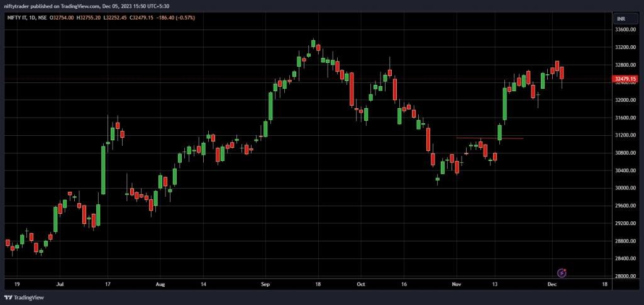Click the −186.40 (−0.57%) change value
Image resolution: width=644 pixels, height=305 pixels.
[x=177, y=18]
